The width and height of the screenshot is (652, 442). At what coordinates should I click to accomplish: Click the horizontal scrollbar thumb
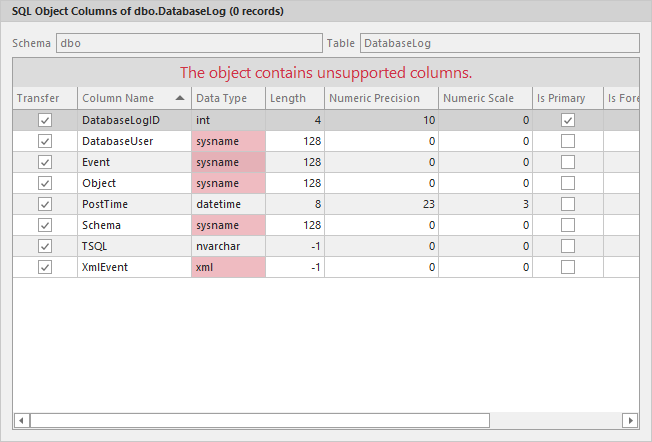click(x=260, y=420)
